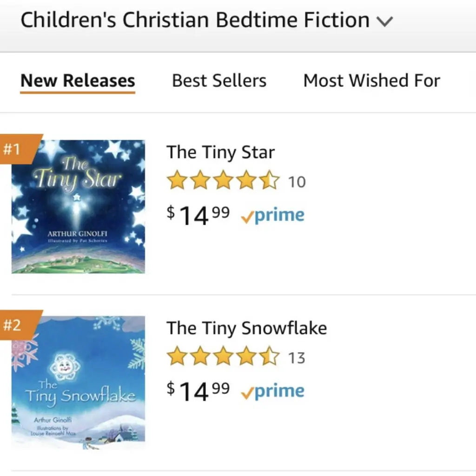
Task: Click The Tiny Star star rating
Action: click(223, 180)
